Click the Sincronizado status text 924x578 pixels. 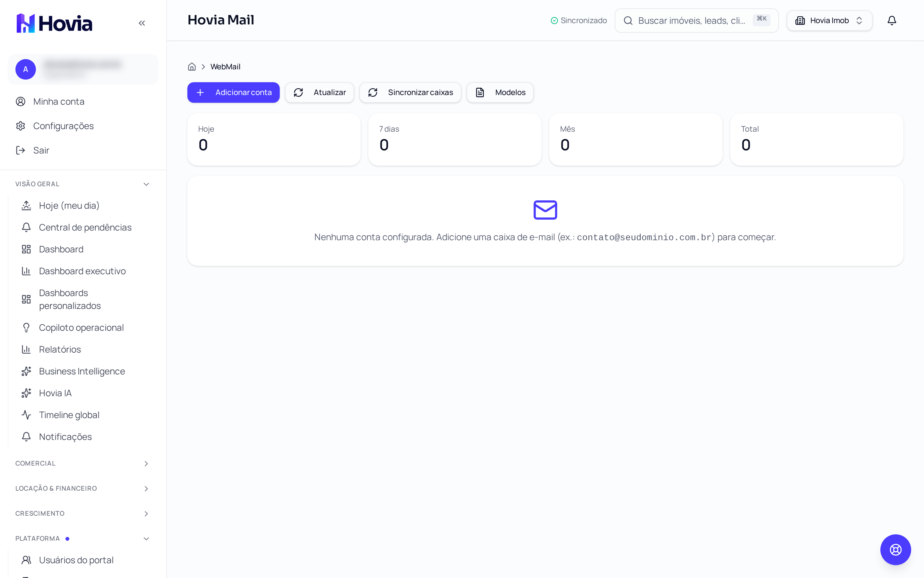[584, 21]
